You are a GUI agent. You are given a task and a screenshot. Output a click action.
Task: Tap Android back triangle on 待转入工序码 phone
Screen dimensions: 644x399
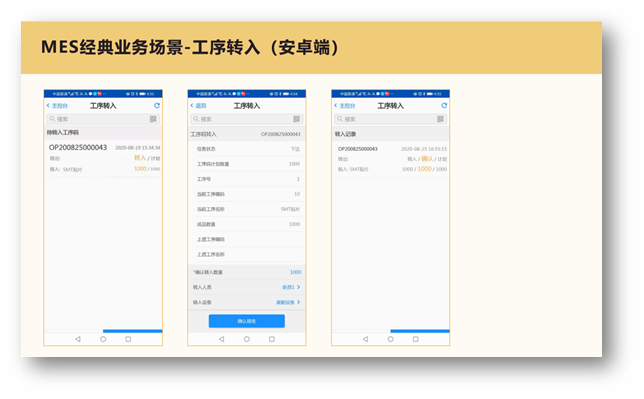click(78, 339)
